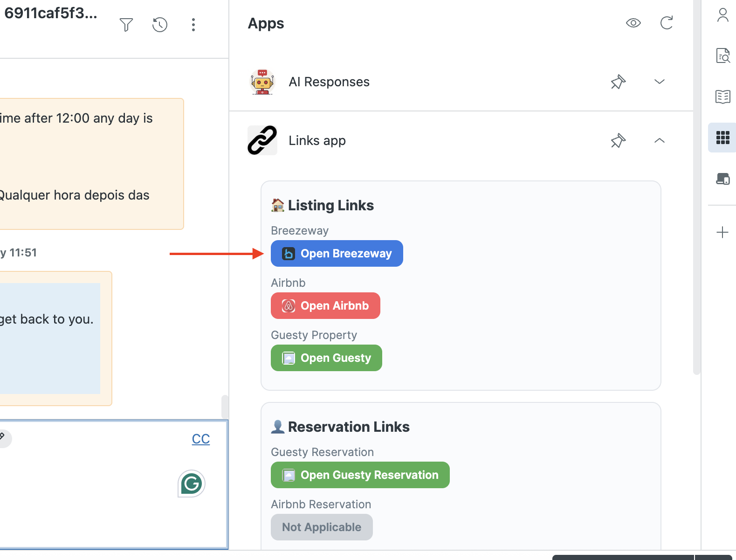Refresh the Apps panel
This screenshot has height=560, width=736.
pyautogui.click(x=667, y=23)
